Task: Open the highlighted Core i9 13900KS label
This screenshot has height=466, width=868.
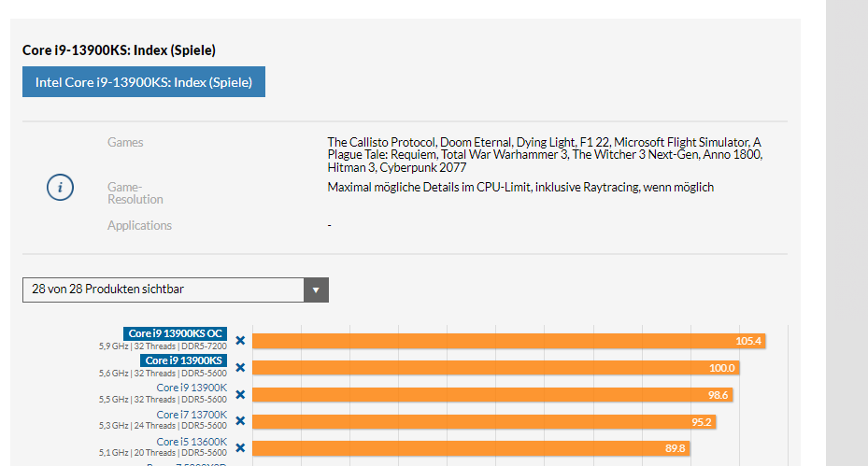Action: (x=183, y=360)
